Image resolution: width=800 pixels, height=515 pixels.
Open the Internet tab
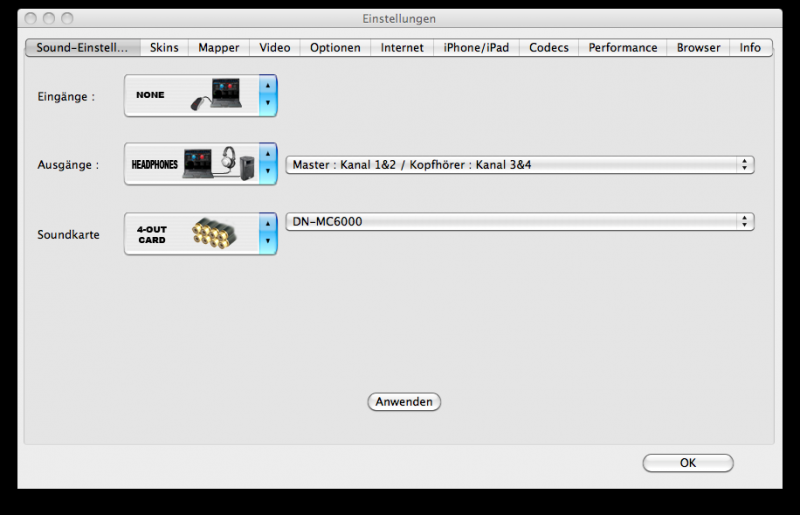(x=402, y=47)
